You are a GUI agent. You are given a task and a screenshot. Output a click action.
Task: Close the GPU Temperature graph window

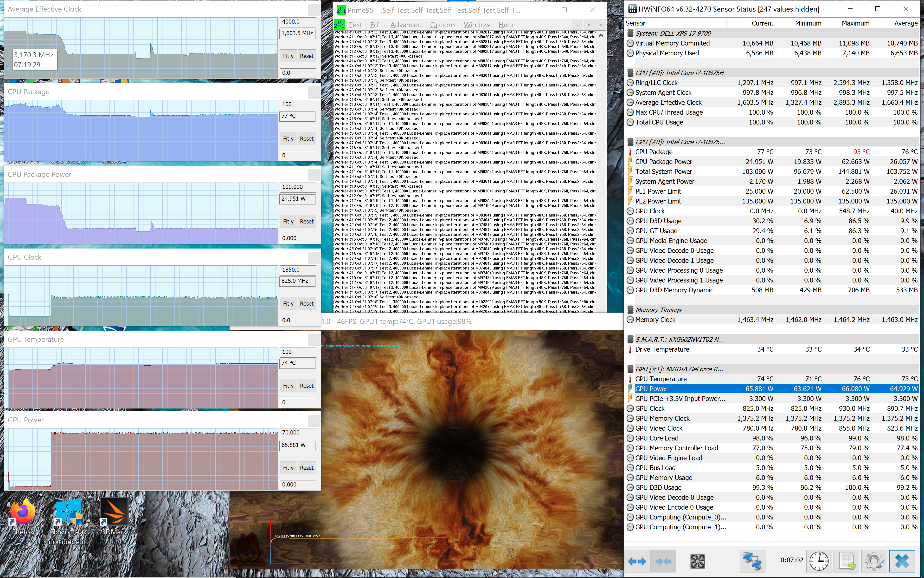point(314,340)
